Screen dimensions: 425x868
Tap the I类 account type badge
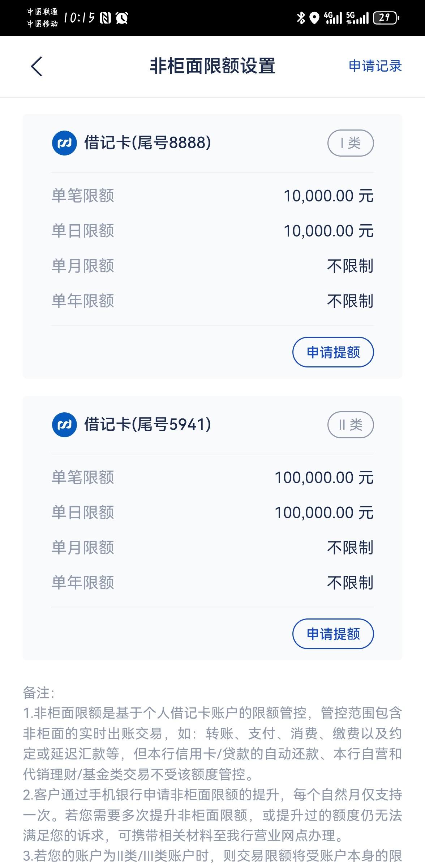pyautogui.click(x=351, y=143)
